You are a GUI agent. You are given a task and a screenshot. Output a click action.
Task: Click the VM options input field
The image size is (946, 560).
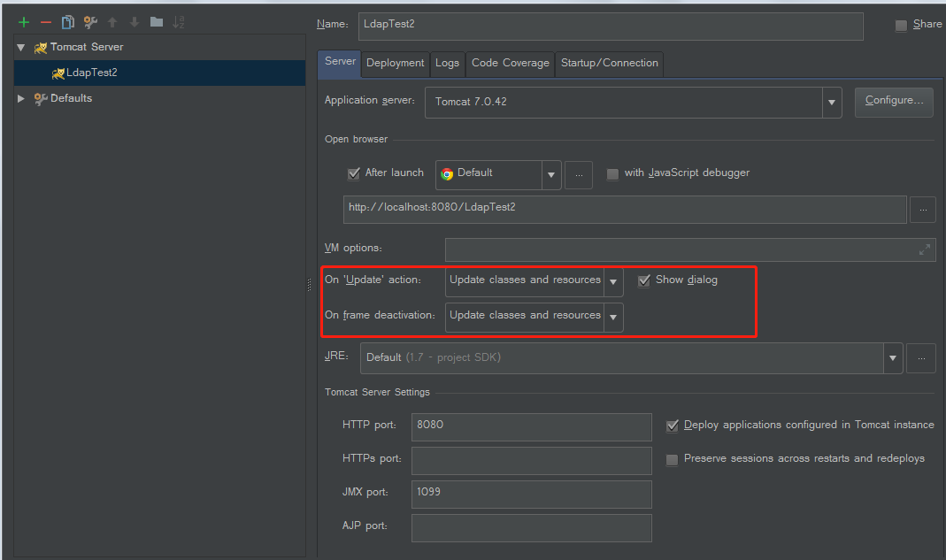690,249
